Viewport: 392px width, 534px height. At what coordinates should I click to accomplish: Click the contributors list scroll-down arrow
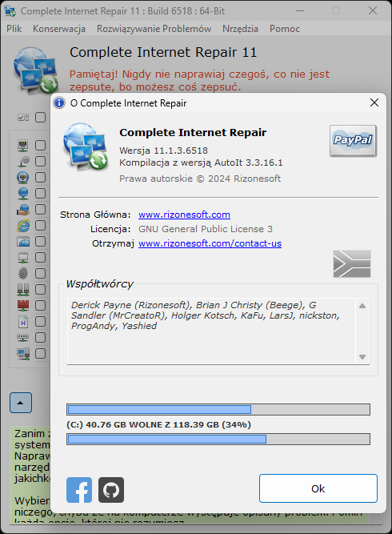click(362, 357)
